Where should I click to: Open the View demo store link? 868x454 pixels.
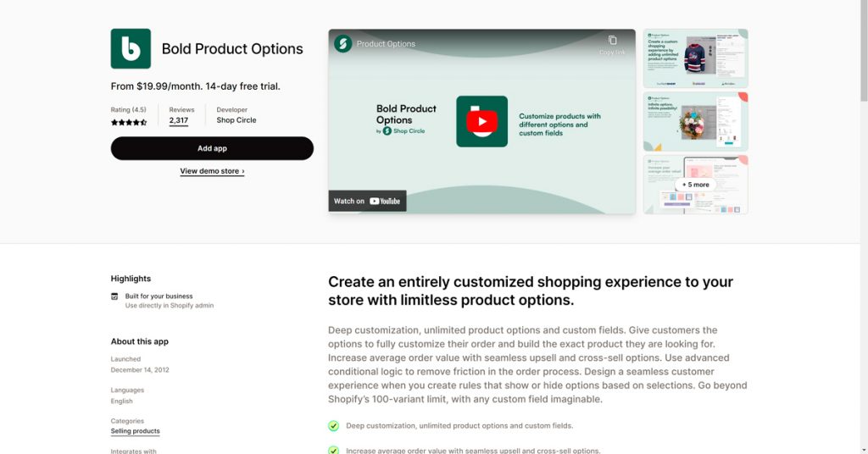tap(212, 171)
